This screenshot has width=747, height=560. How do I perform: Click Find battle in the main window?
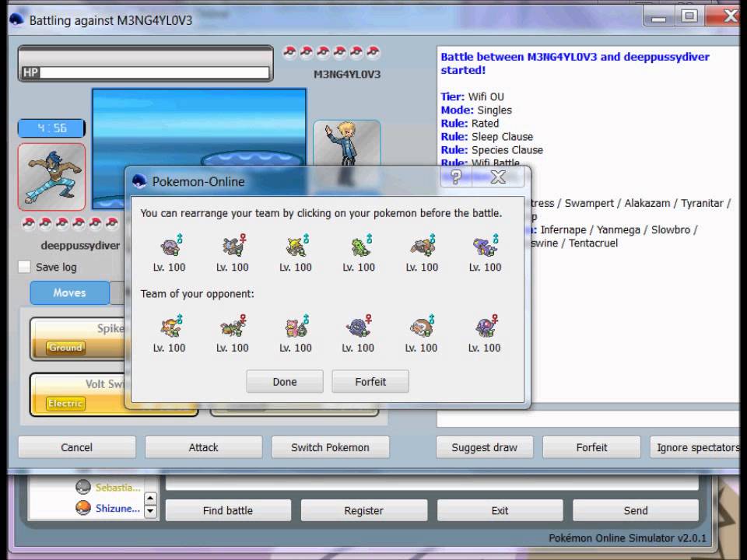[x=228, y=510]
